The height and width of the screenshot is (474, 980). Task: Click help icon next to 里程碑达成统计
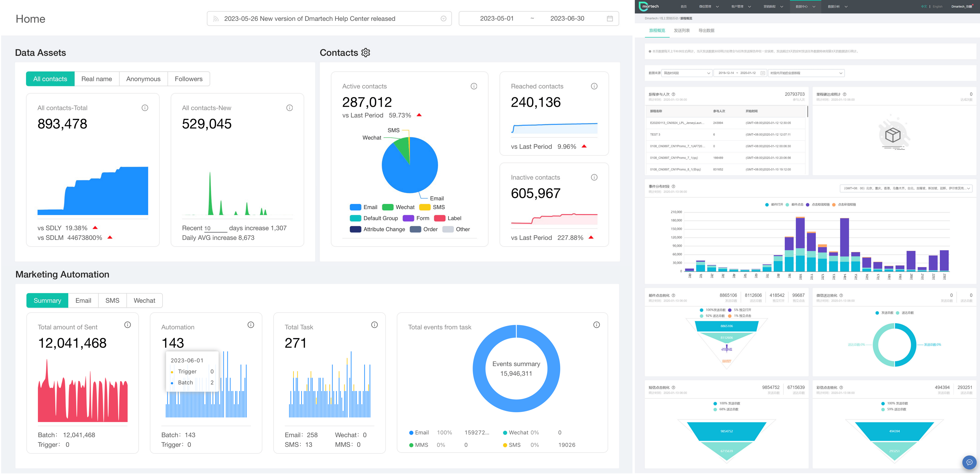845,94
